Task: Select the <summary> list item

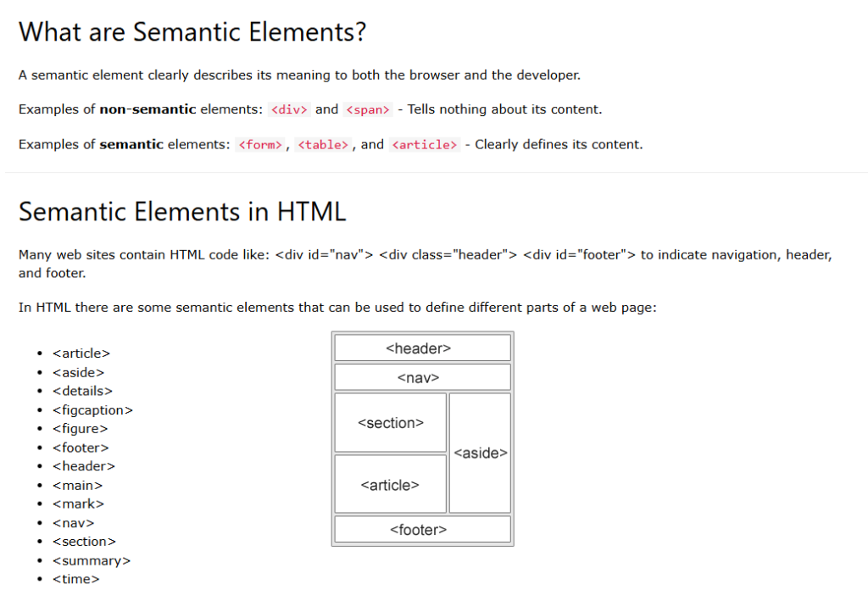Action: tap(91, 560)
